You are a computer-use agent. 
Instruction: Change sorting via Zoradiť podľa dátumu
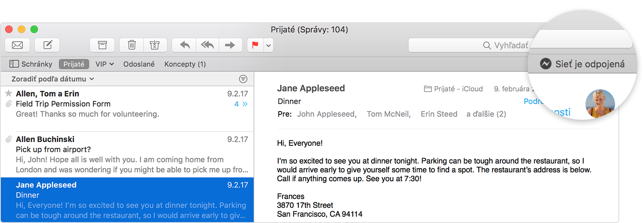pos(53,79)
